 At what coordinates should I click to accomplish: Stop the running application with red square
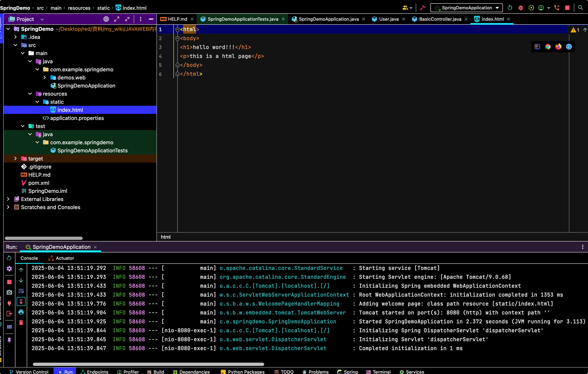tap(567, 8)
